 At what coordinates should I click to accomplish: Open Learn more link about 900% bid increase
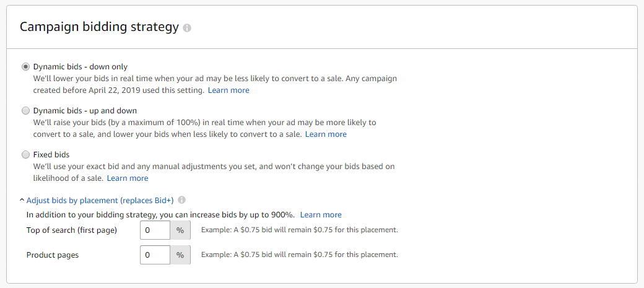(321, 215)
